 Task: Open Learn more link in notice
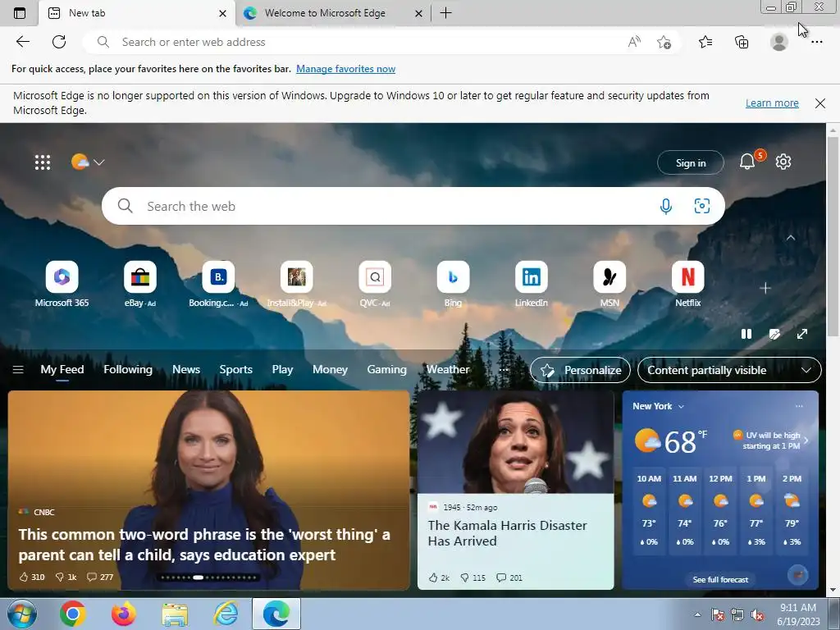tap(772, 103)
